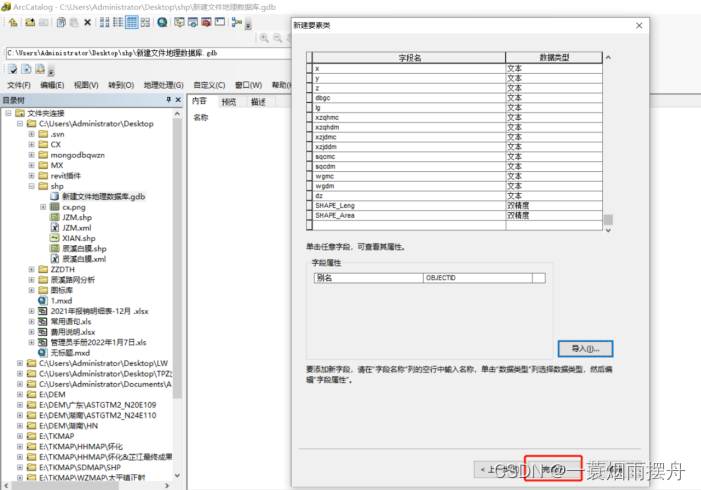Toggle the Catalog Tree window icon
The width and height of the screenshot is (701, 490).
179,22
